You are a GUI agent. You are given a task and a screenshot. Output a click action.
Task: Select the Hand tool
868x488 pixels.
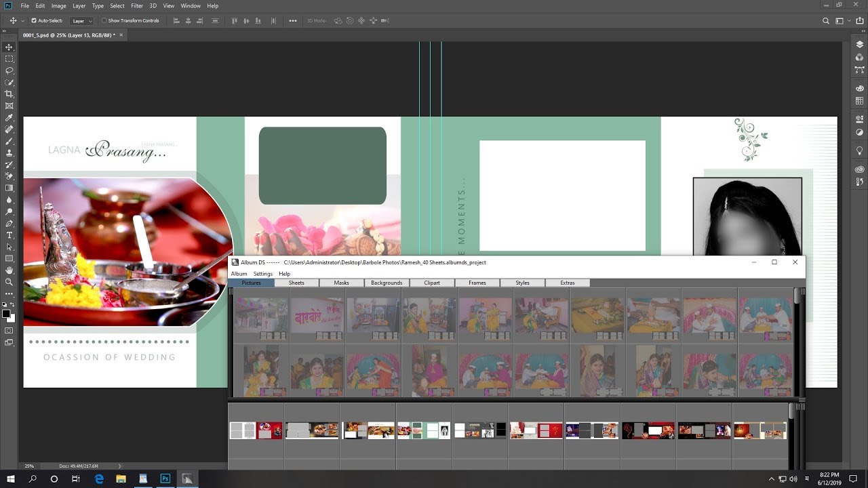9,270
